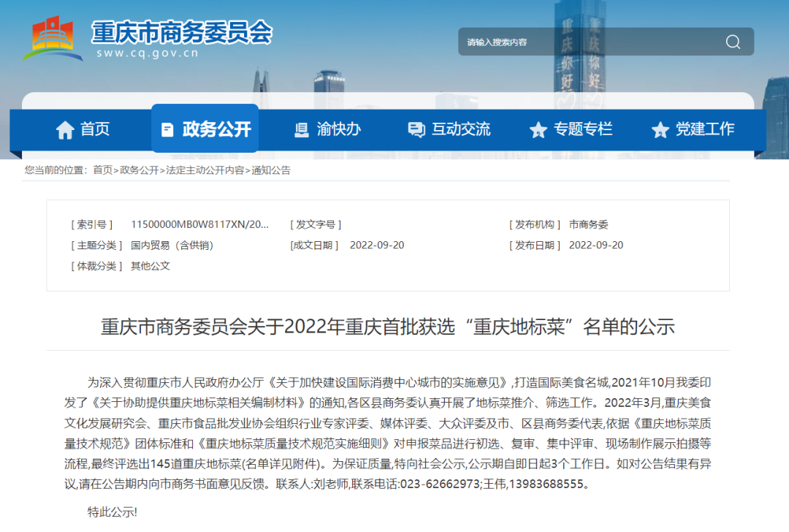Click the star icon beside 党建工作

(x=660, y=130)
